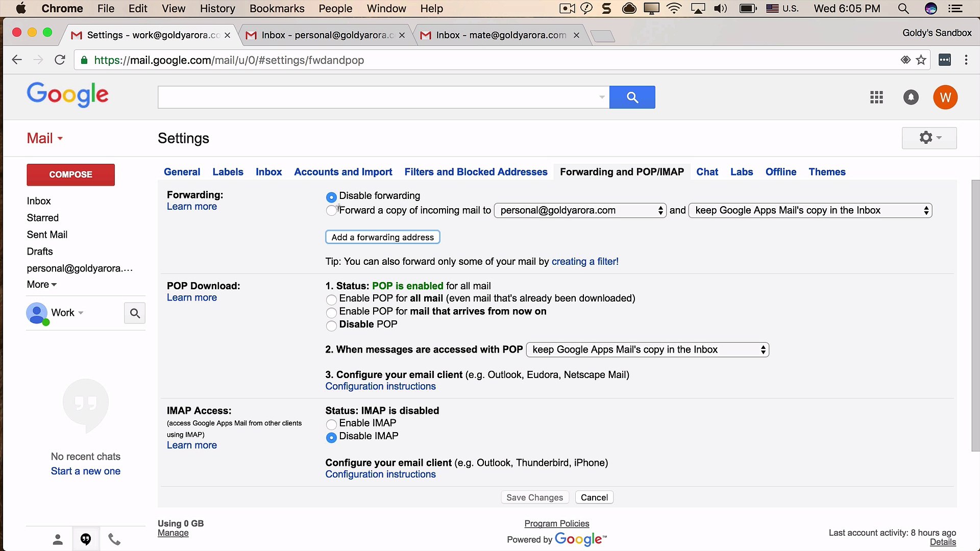Click the account avatar initial W
This screenshot has width=980, height=551.
[945, 97]
